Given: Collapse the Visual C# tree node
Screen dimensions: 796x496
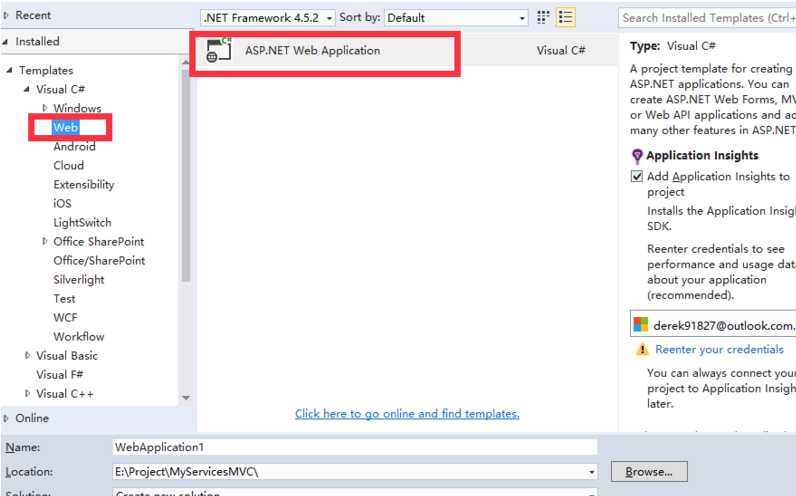Looking at the screenshot, I should tap(27, 89).
